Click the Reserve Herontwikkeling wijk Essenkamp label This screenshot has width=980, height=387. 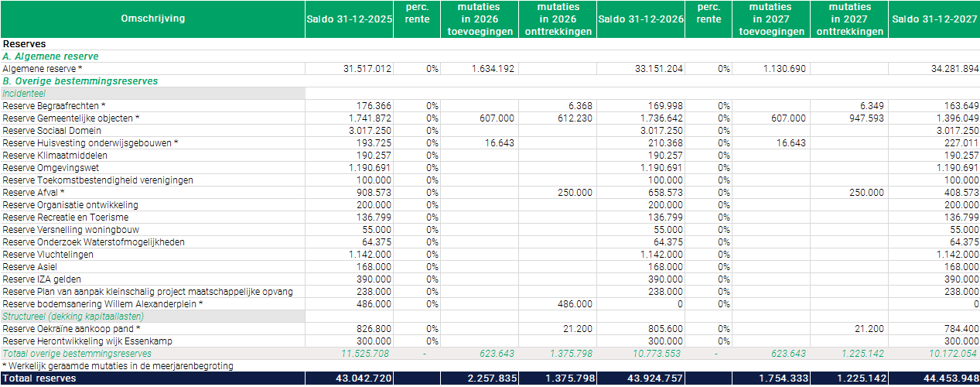(87, 341)
